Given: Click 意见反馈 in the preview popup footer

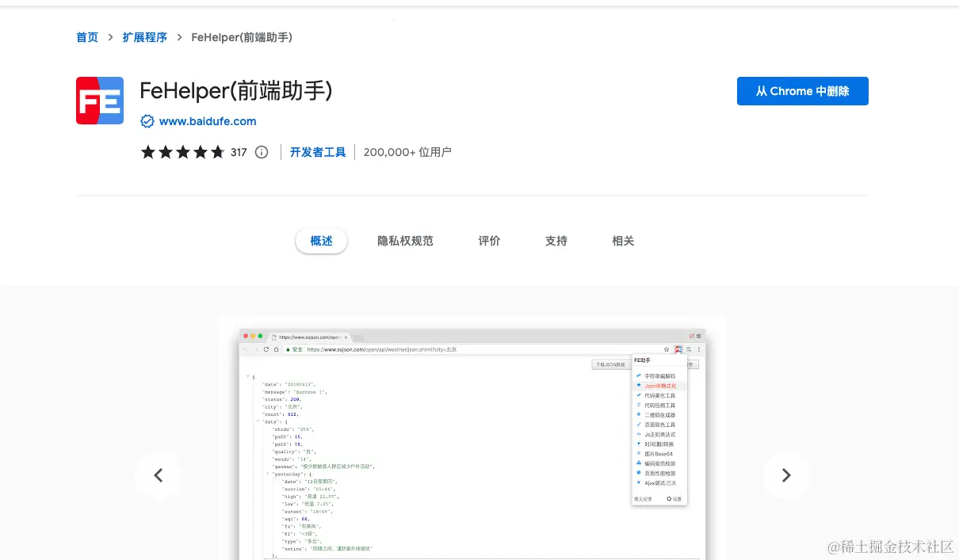Looking at the screenshot, I should pos(643,499).
